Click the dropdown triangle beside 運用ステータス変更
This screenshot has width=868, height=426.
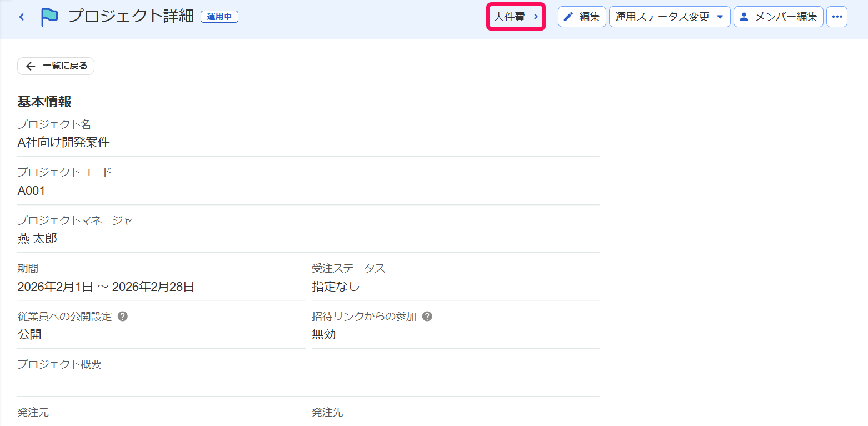point(720,17)
